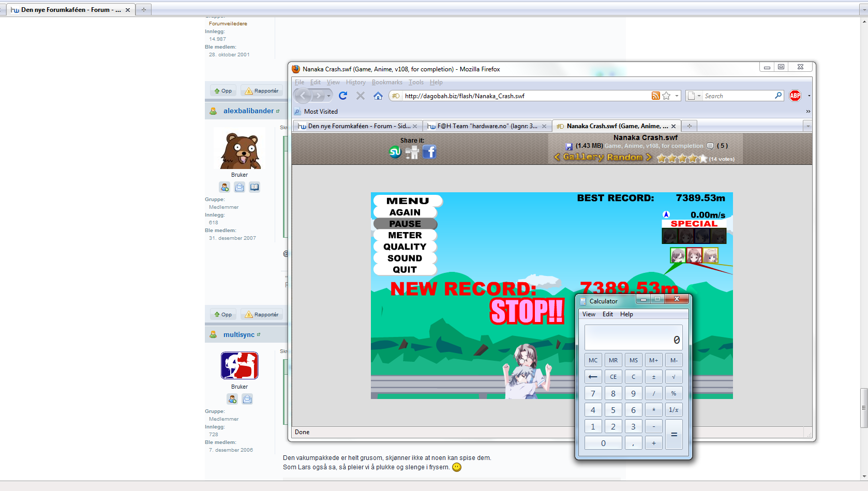
Task: Click the magnifier search icon in search box
Action: coord(778,96)
